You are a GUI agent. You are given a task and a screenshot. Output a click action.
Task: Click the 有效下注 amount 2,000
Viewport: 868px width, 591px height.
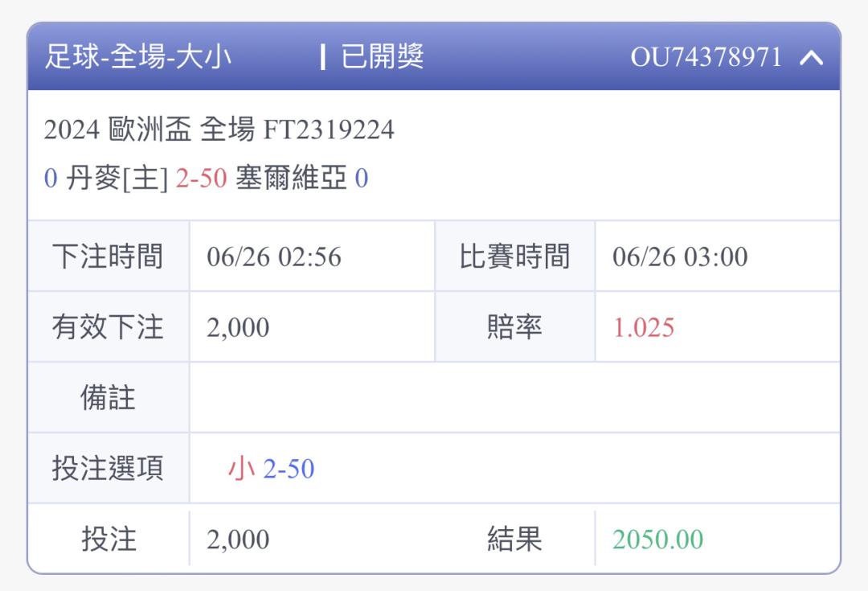click(238, 327)
